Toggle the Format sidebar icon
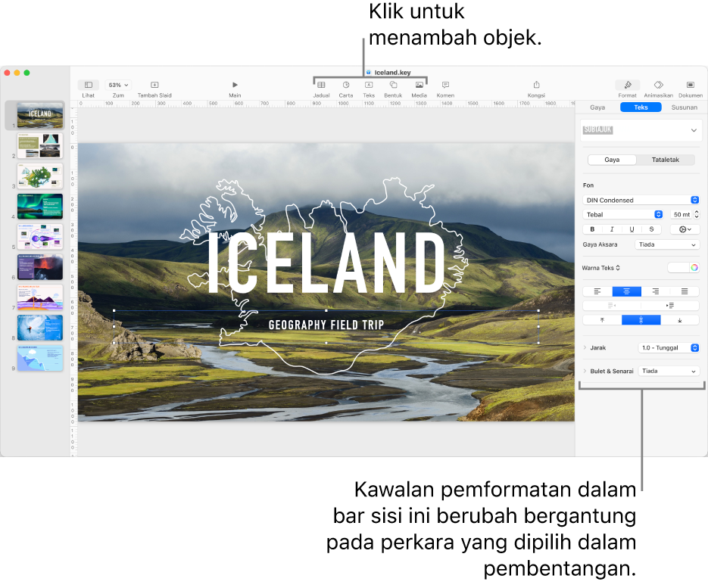Viewport: 708px width, 588px height. click(x=627, y=85)
